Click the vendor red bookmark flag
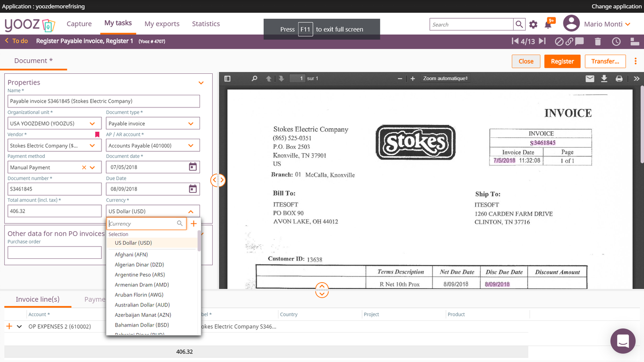This screenshot has width=644, height=362. click(97, 135)
